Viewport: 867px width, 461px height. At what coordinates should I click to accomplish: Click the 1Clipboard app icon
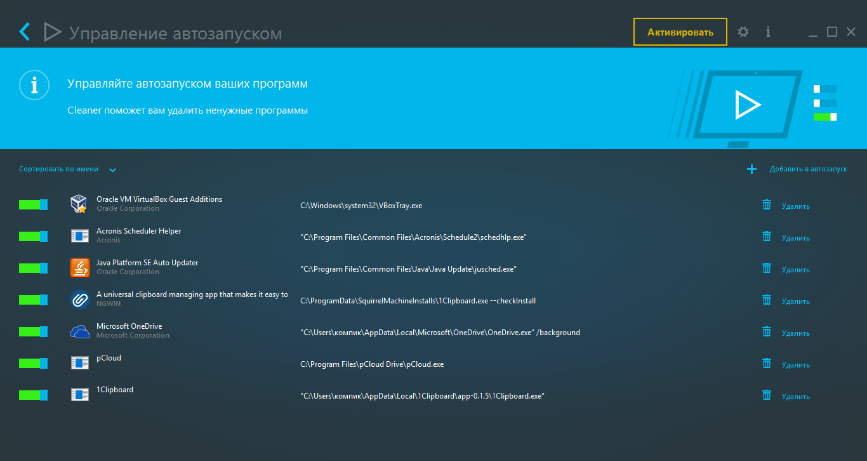tap(80, 395)
